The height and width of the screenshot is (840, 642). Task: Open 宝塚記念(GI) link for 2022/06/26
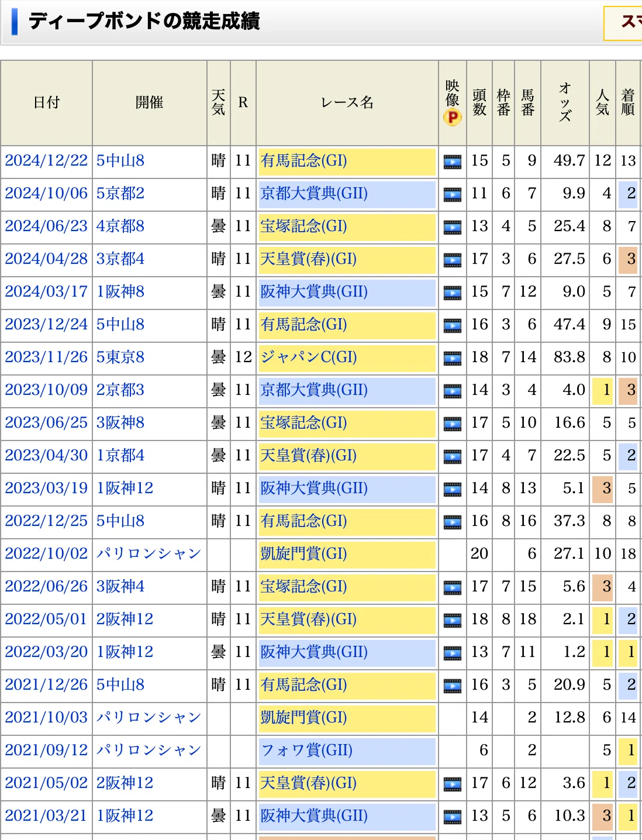(304, 587)
